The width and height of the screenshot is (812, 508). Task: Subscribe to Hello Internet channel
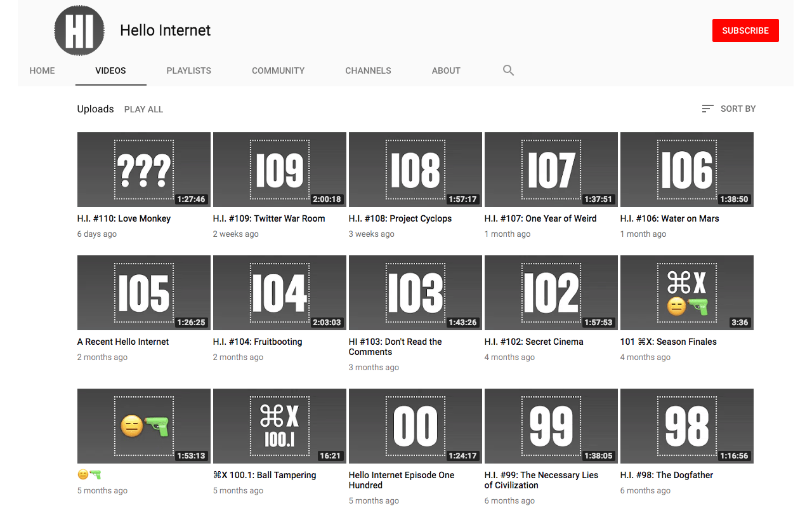[745, 30]
